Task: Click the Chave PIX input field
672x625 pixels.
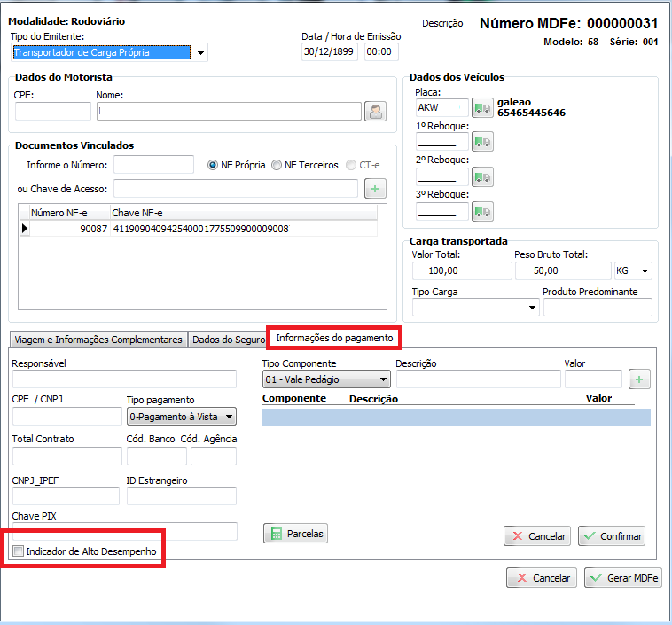Action: point(124,531)
